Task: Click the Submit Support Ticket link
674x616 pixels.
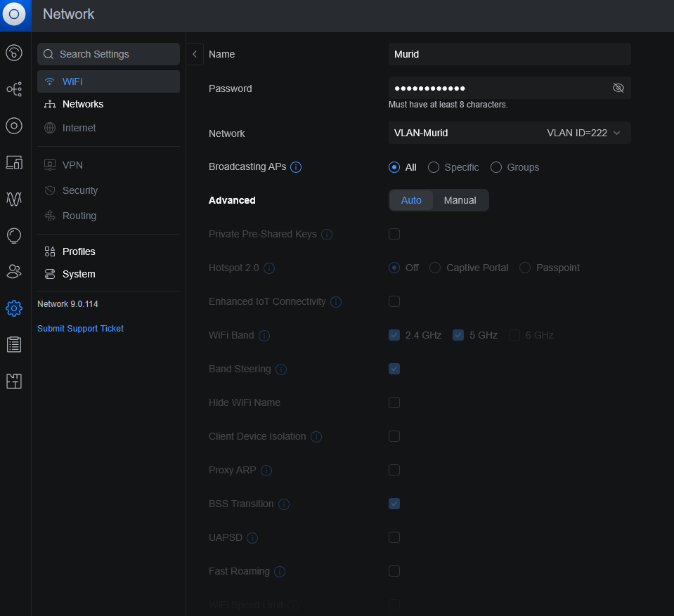Action: tap(80, 328)
